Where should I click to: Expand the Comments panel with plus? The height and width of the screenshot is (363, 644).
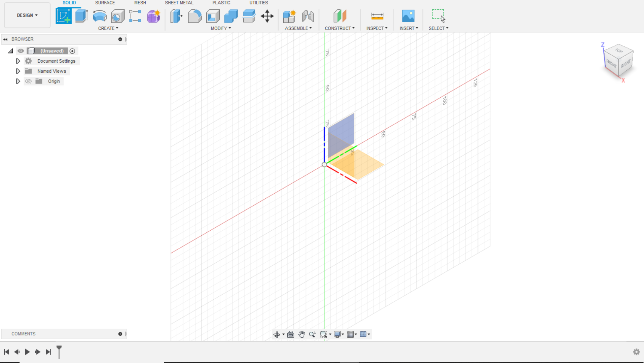tap(120, 334)
